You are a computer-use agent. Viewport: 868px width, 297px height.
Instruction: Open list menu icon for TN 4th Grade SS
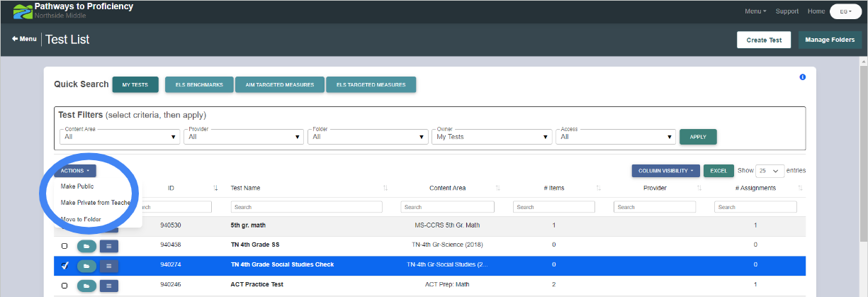coord(109,245)
